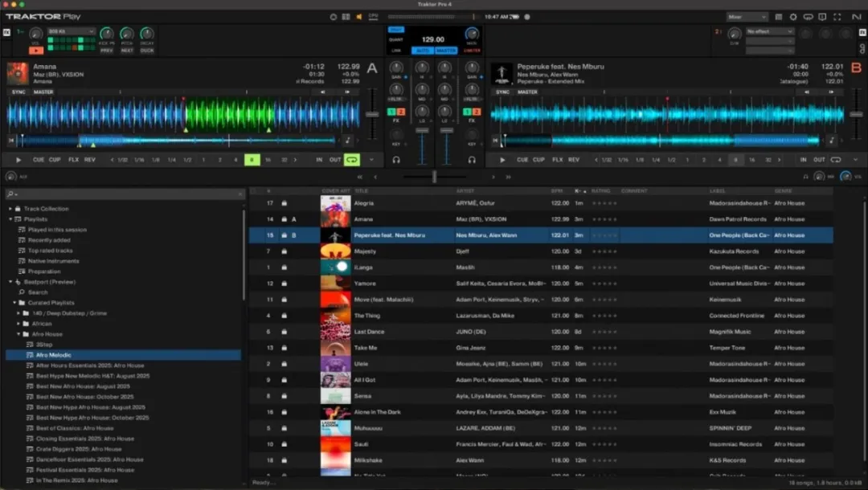
Task: Toggle the LIMITER indicator
Action: [472, 51]
